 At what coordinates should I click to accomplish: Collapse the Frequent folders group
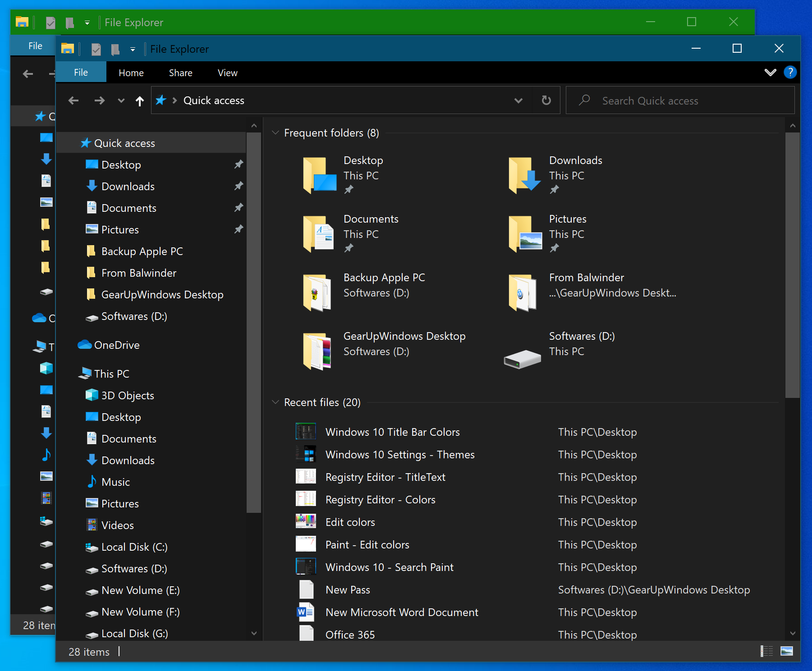(x=275, y=133)
